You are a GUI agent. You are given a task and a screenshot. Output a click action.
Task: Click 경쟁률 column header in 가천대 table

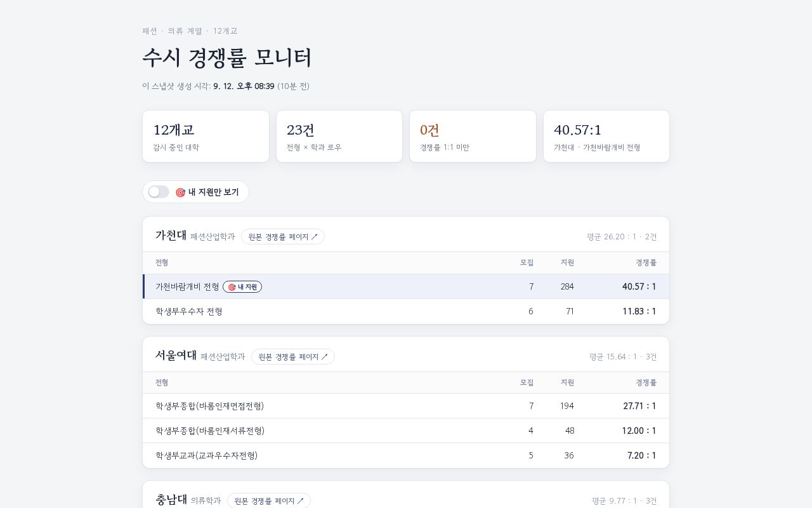pos(646,263)
